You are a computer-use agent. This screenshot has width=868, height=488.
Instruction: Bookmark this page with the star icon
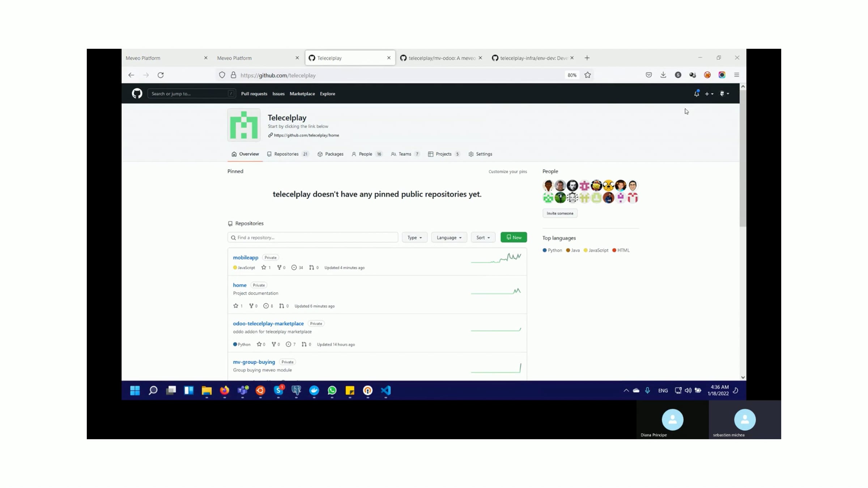(x=588, y=75)
